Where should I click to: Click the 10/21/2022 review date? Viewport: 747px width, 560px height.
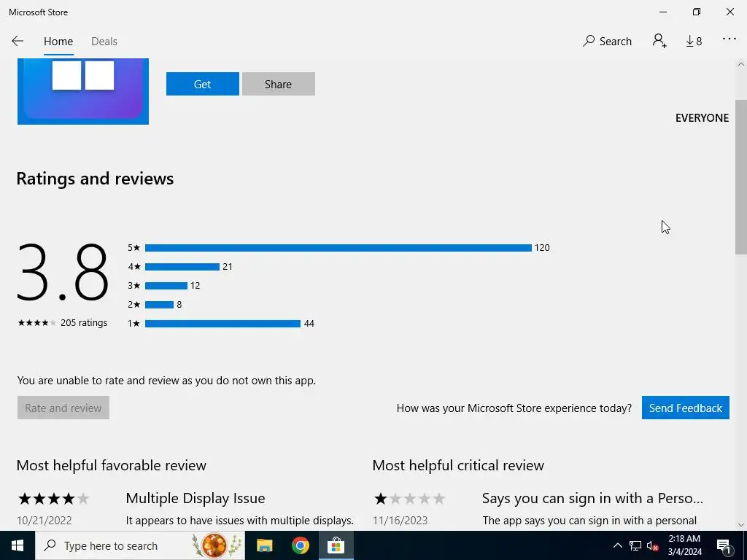(44, 521)
